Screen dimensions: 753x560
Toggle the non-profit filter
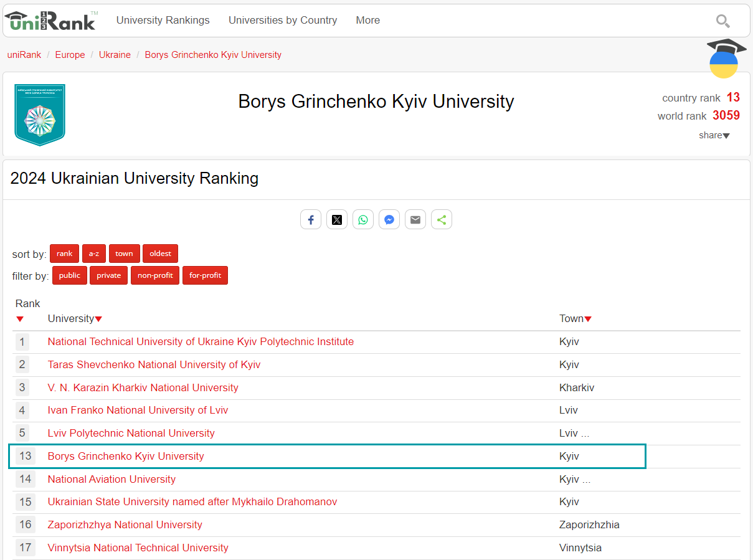pos(155,275)
